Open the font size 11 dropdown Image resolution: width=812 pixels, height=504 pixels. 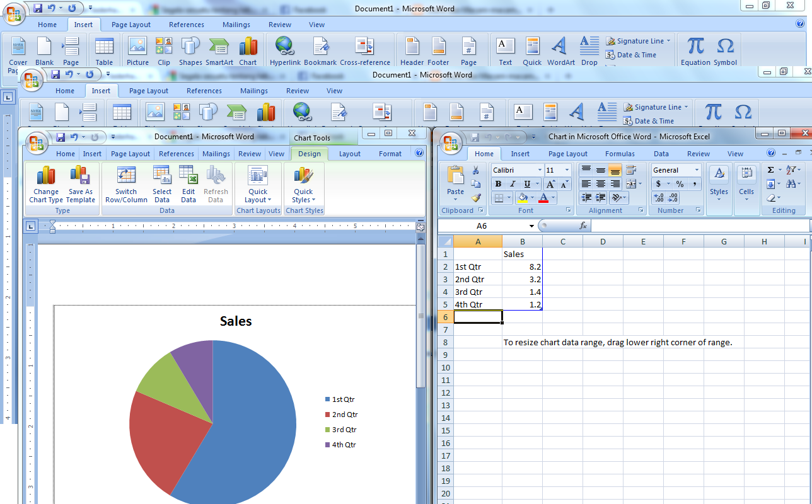click(567, 170)
